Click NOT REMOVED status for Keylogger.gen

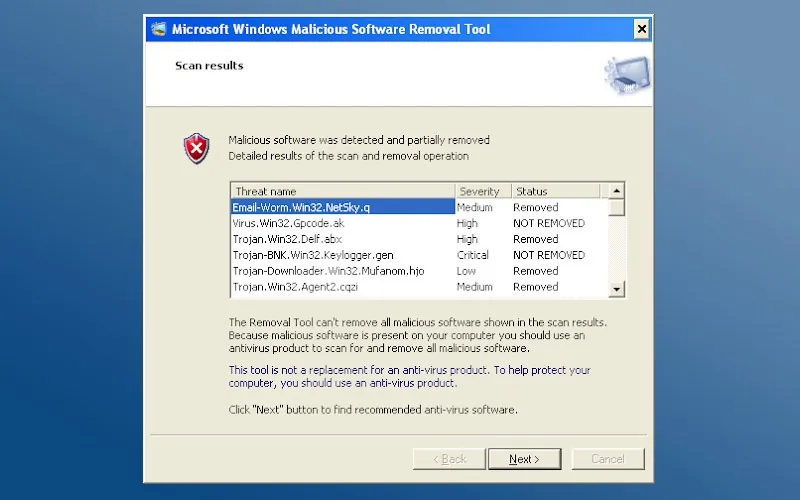[x=549, y=255]
